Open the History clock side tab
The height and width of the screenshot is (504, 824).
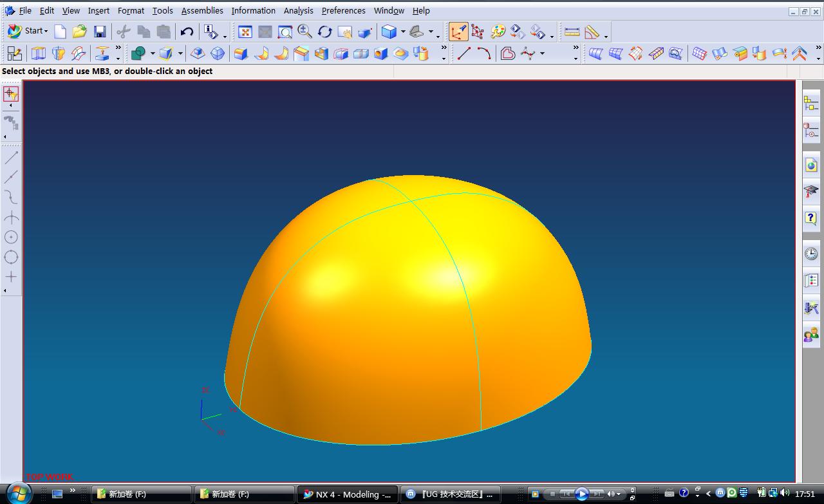[x=811, y=253]
